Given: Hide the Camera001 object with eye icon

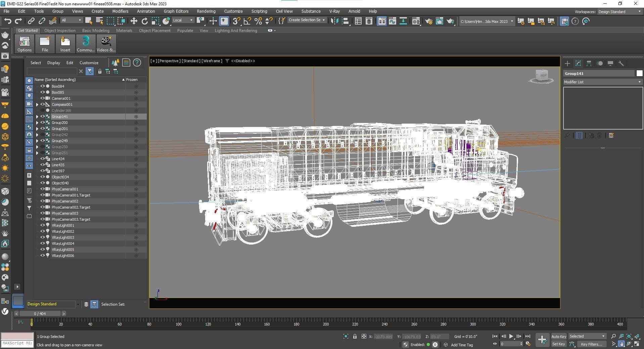Looking at the screenshot, I should pyautogui.click(x=43, y=98).
